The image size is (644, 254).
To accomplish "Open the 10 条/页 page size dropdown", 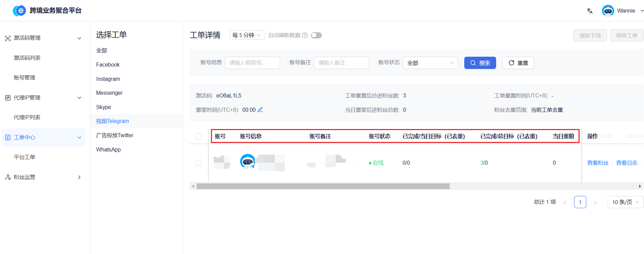I will click(625, 202).
